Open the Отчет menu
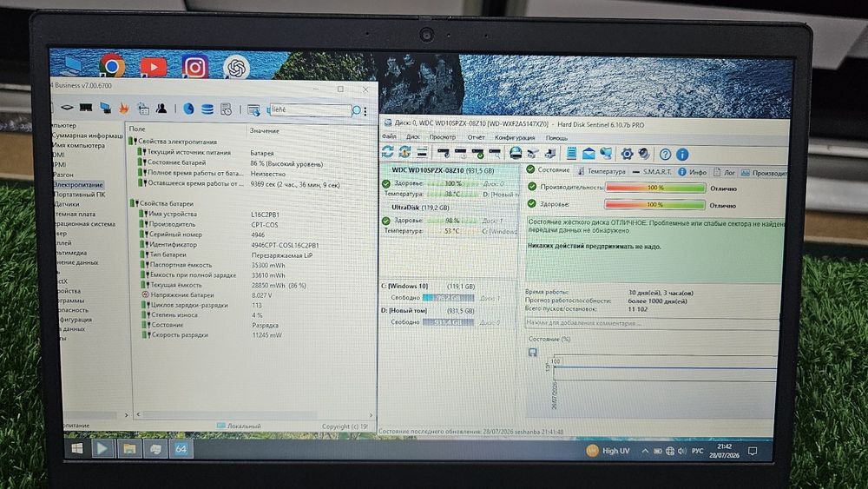 click(476, 137)
